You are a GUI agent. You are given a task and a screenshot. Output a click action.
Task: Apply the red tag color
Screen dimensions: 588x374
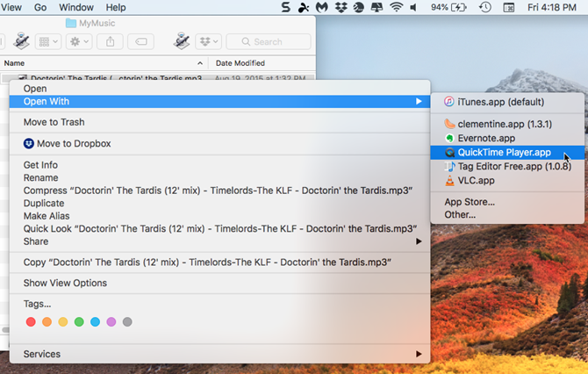[x=31, y=321]
